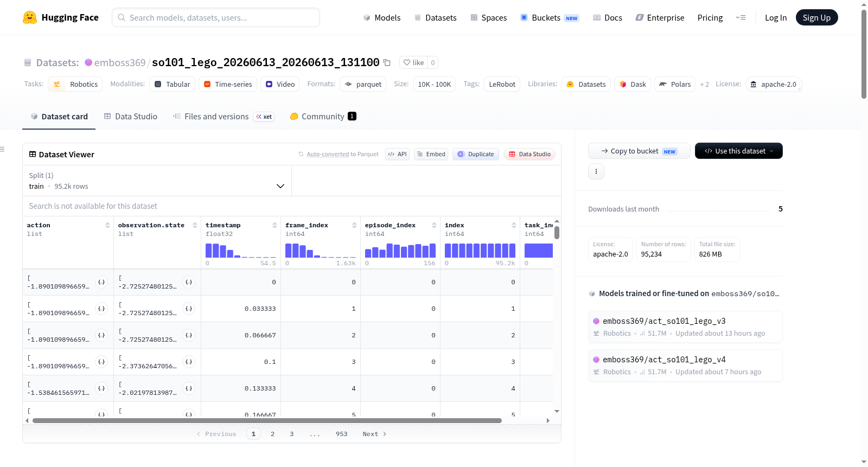Open the three-dot more options button

point(596,171)
